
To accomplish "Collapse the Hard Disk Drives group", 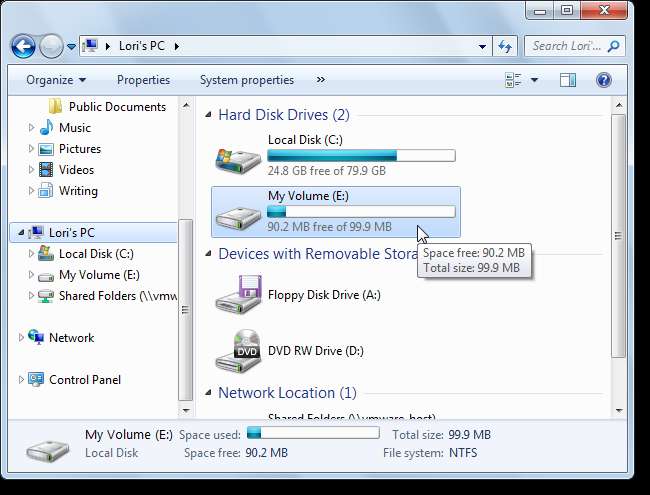I will point(209,115).
